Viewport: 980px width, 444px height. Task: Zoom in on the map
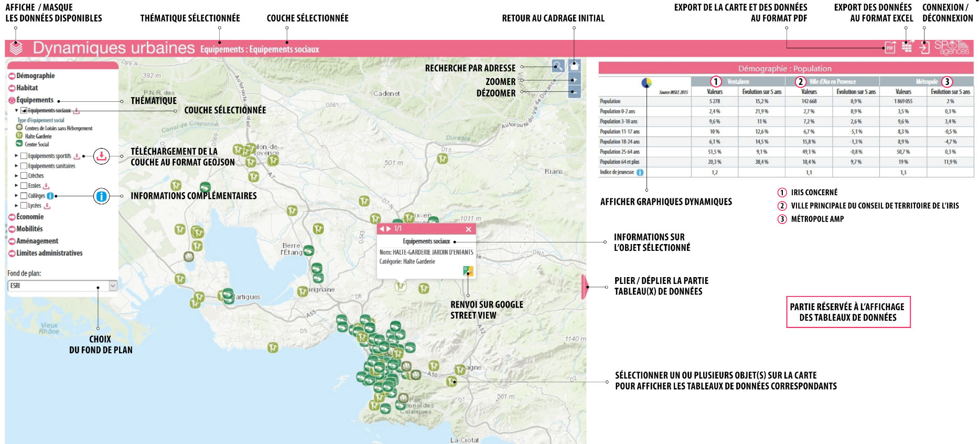coord(575,80)
